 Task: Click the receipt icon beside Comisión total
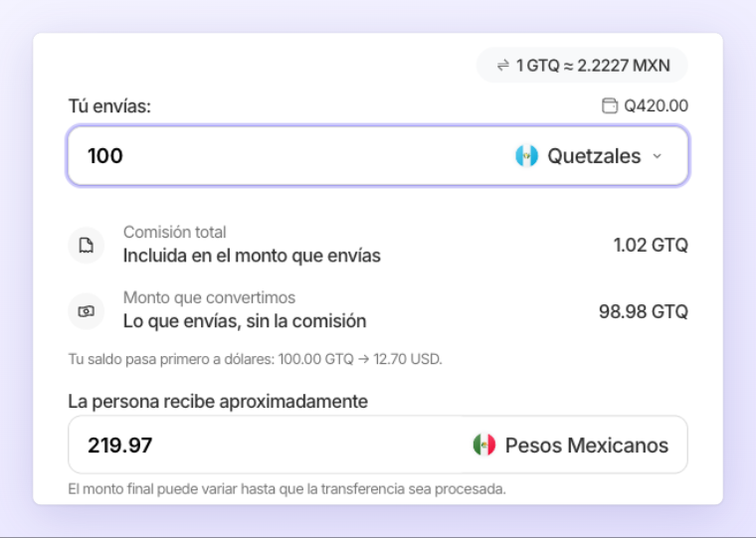click(87, 246)
